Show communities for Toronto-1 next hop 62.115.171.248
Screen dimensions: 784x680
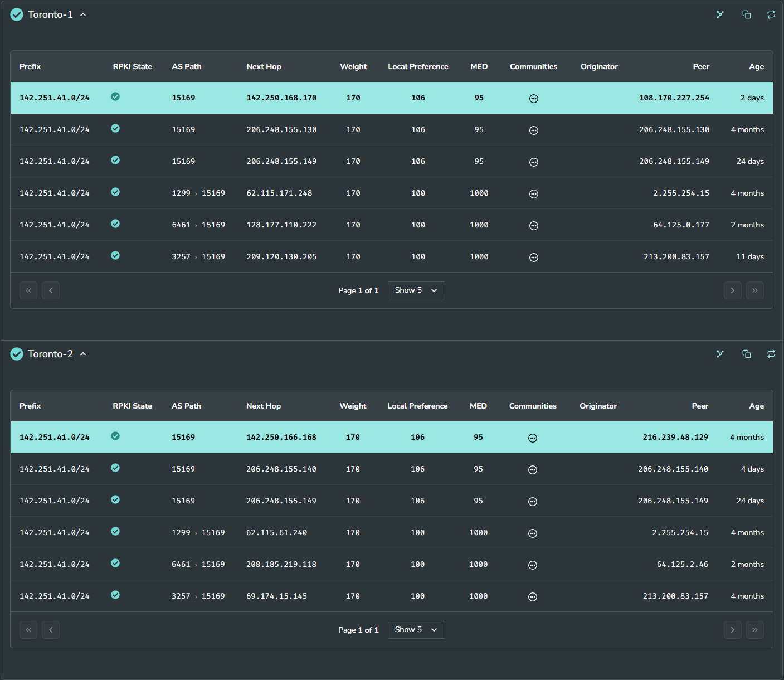coord(533,194)
